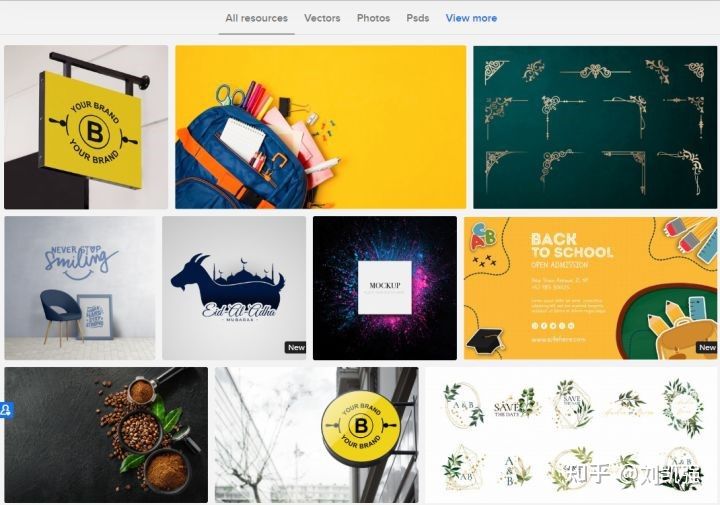Open the Photos tab
720x505 pixels.
click(x=373, y=18)
